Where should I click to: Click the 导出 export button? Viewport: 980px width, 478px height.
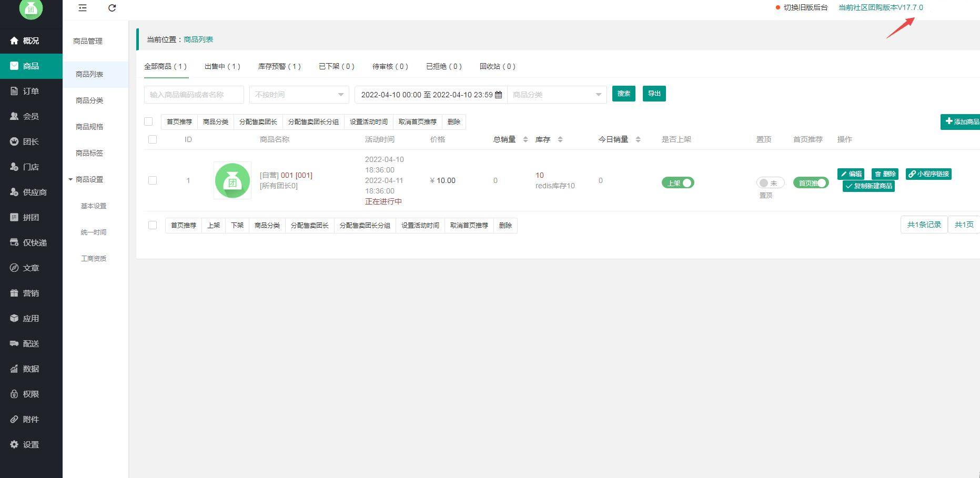tap(654, 94)
